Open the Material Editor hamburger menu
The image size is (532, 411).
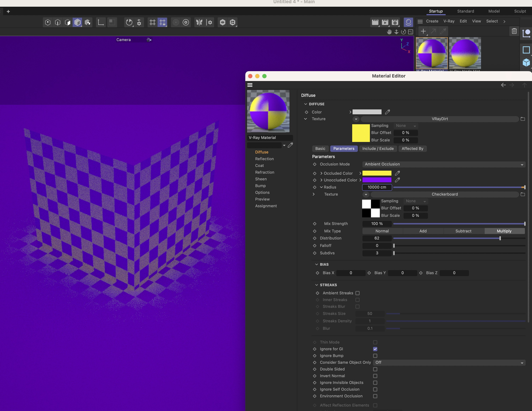[250, 85]
